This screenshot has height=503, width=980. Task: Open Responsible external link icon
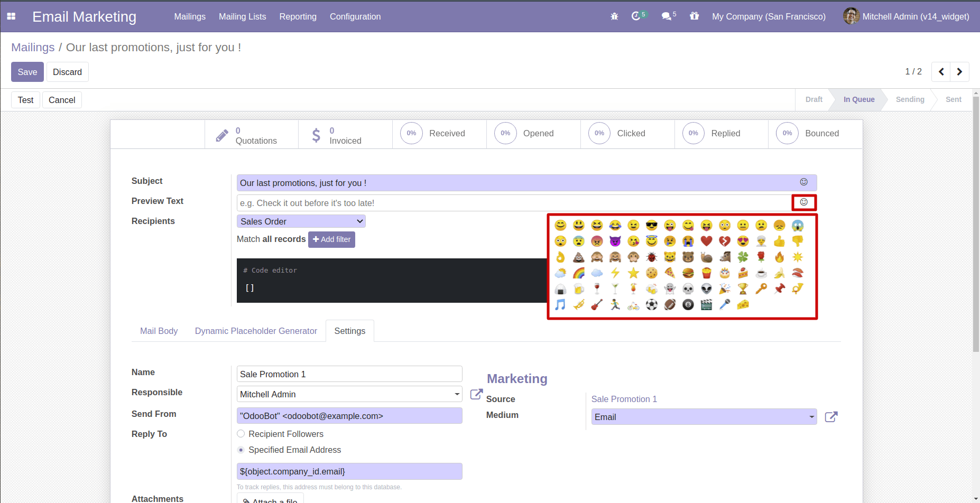pyautogui.click(x=476, y=394)
